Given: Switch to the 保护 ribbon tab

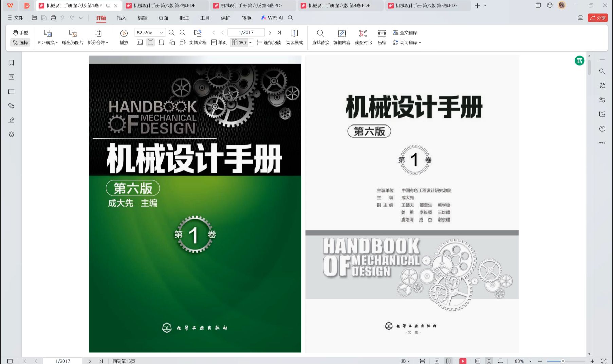Looking at the screenshot, I should (x=225, y=18).
